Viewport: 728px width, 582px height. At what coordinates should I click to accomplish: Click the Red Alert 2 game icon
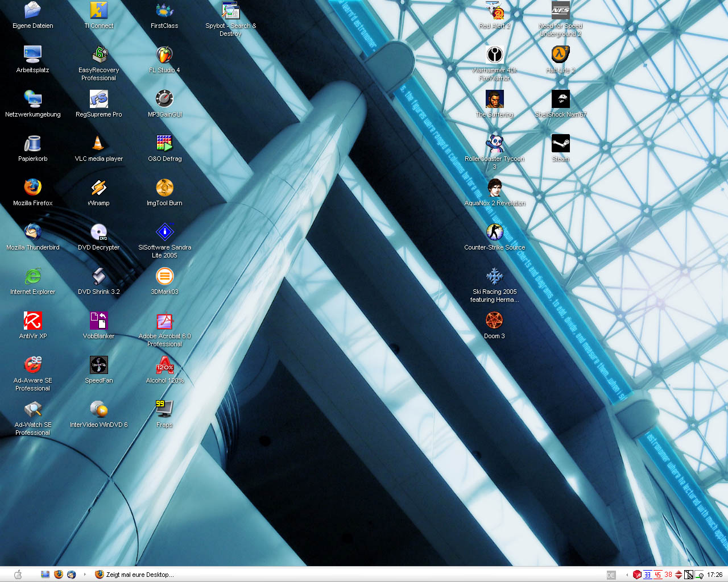pos(495,10)
